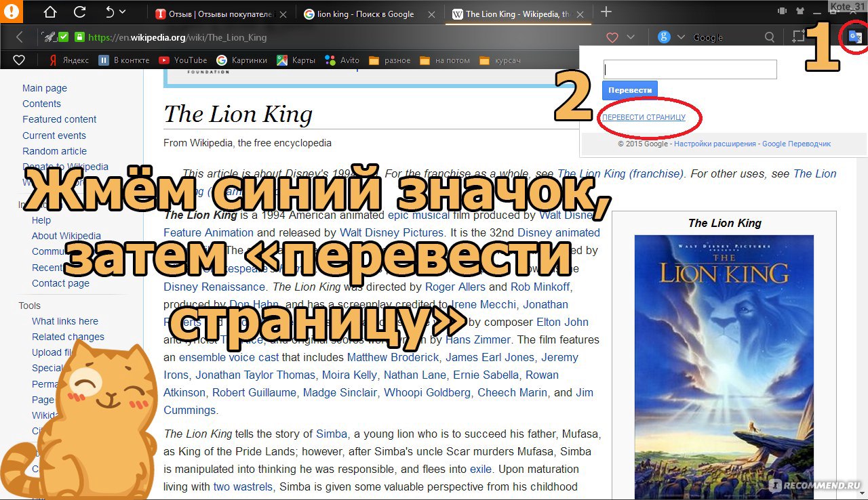This screenshot has height=500, width=868.
Task: Open the Elton John link
Action: pos(562,322)
